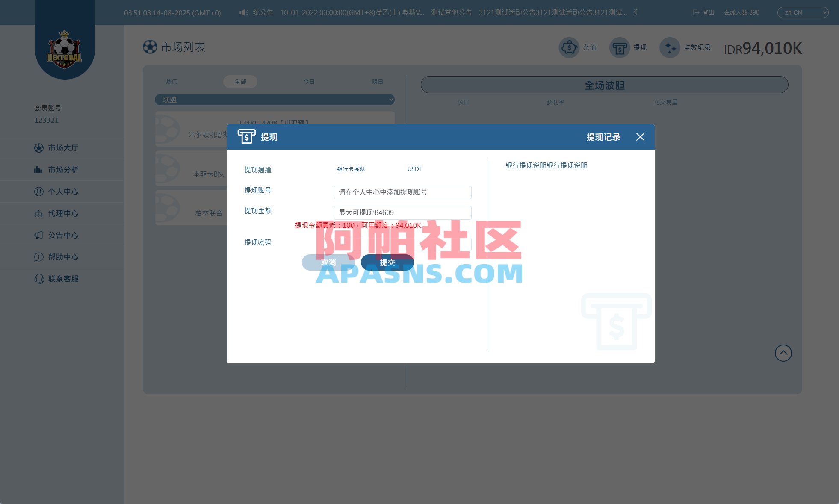Focus the 提现金额 amount input field
Viewport: 839px width, 504px height.
tap(402, 212)
